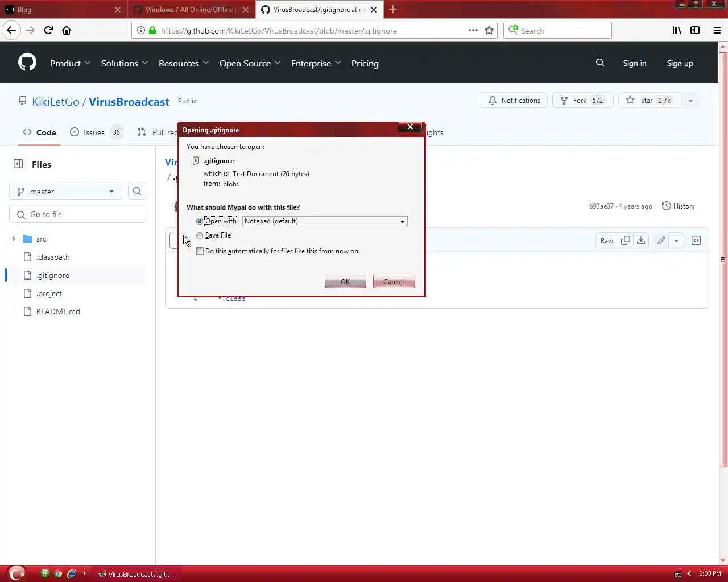Open the Notepad (default) application dropdown
Image resolution: width=728 pixels, height=582 pixels.
tap(325, 221)
